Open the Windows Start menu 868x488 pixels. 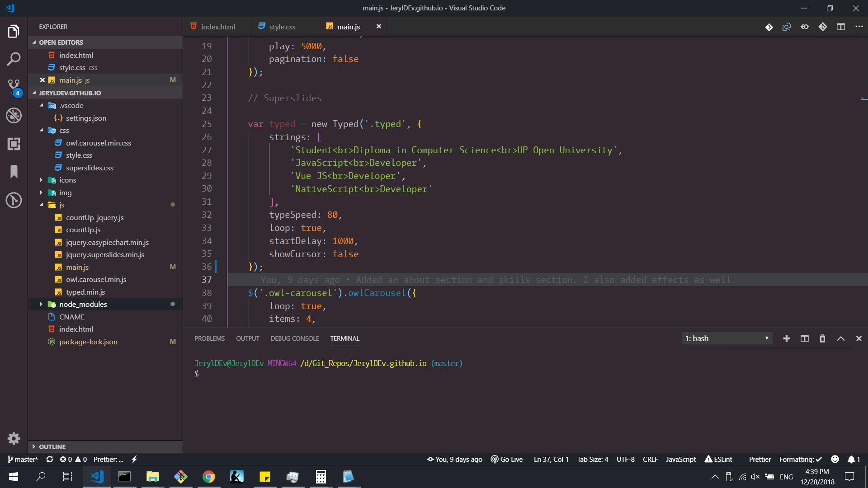(14, 476)
